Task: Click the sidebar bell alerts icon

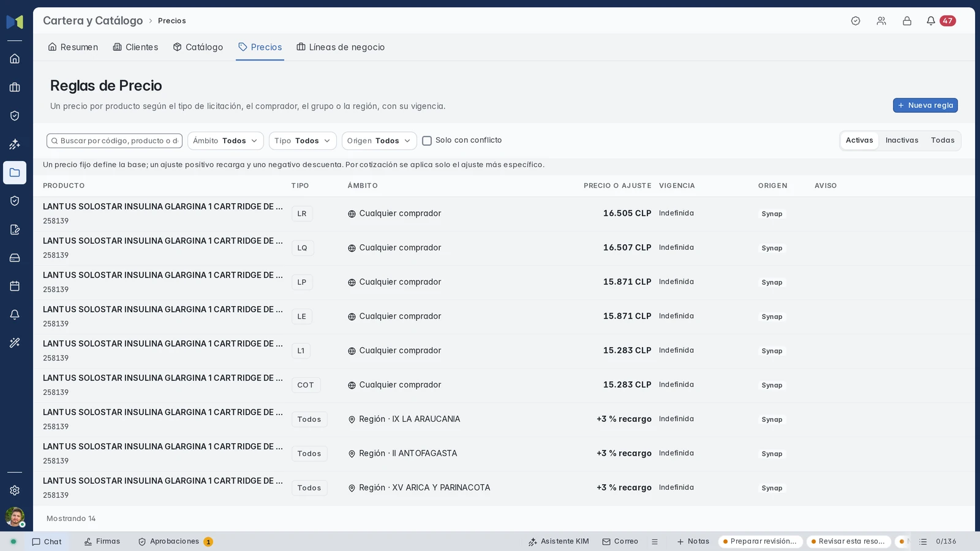Action: (15, 315)
